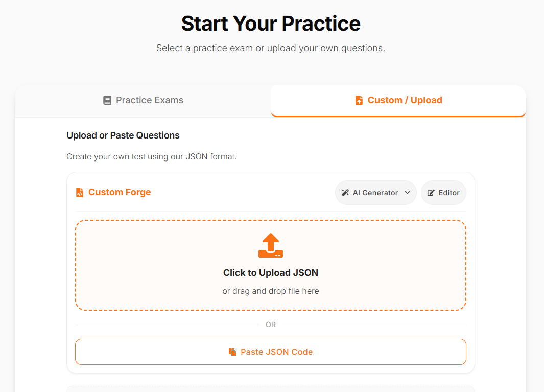Screen dimensions: 544x392
Task: Click the dashed box at the bottom of the page
Action: (x=271, y=389)
